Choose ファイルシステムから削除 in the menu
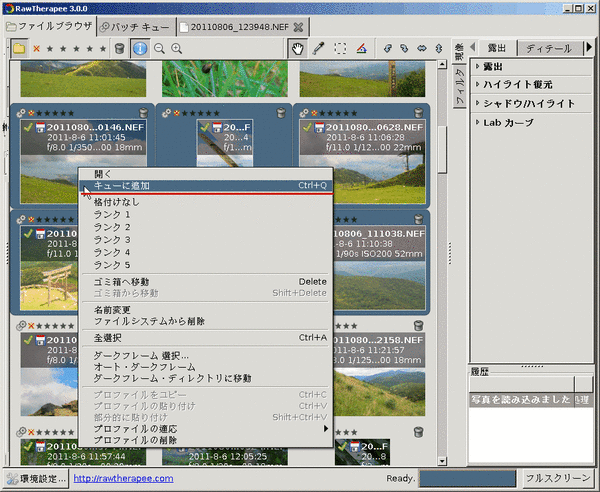The image size is (600, 492). pos(206,321)
